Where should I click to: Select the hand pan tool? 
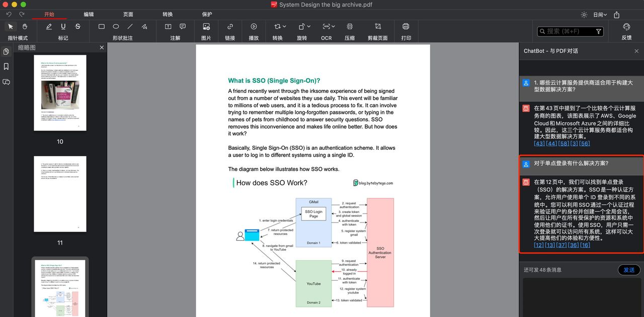(25, 27)
